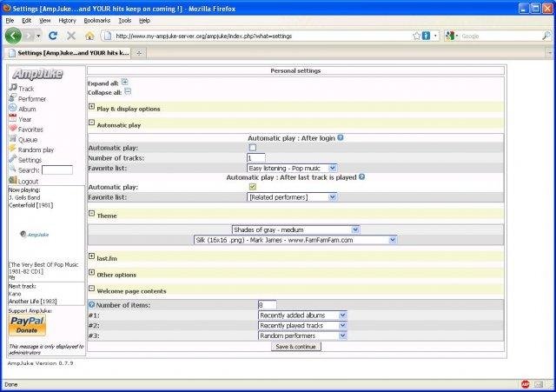Click help icon next to Number of items
The width and height of the screenshot is (556, 392).
pyautogui.click(x=92, y=305)
